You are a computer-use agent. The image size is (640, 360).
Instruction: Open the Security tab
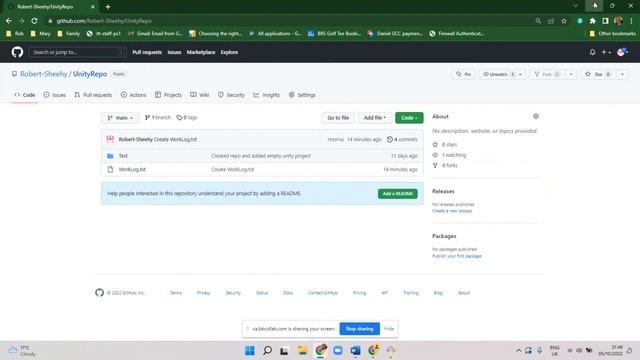pyautogui.click(x=231, y=95)
